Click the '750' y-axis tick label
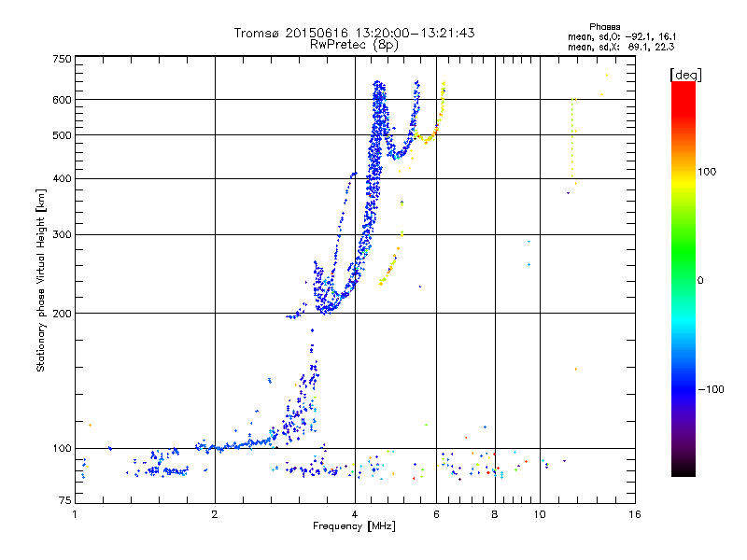 pyautogui.click(x=62, y=59)
